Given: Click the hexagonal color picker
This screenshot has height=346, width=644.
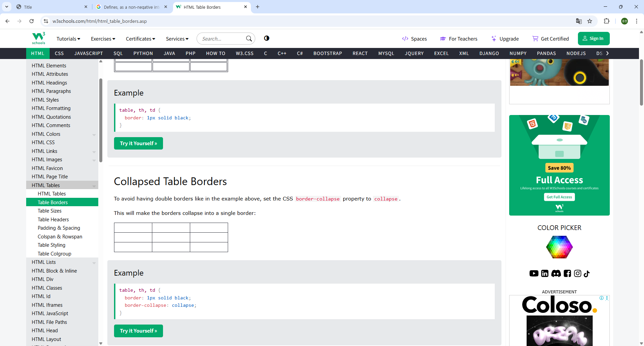Looking at the screenshot, I should tap(559, 247).
